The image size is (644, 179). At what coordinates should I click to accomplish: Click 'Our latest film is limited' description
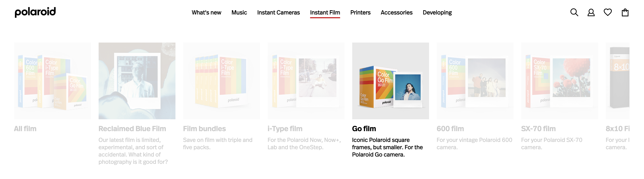click(133, 151)
